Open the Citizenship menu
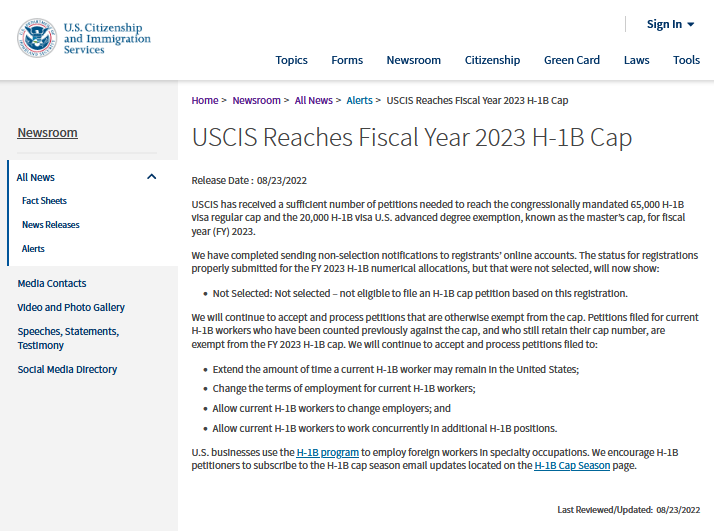The width and height of the screenshot is (714, 531). pyautogui.click(x=492, y=60)
